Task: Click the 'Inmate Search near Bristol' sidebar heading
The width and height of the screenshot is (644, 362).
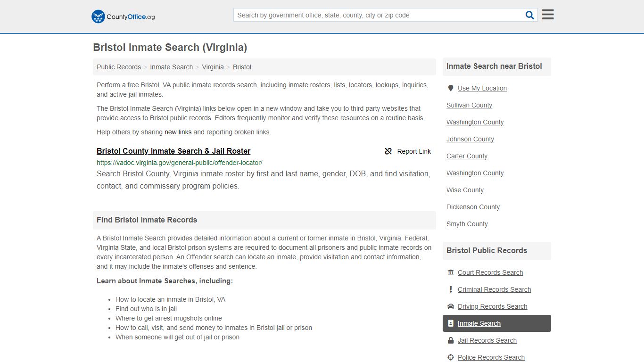Action: pos(494,66)
